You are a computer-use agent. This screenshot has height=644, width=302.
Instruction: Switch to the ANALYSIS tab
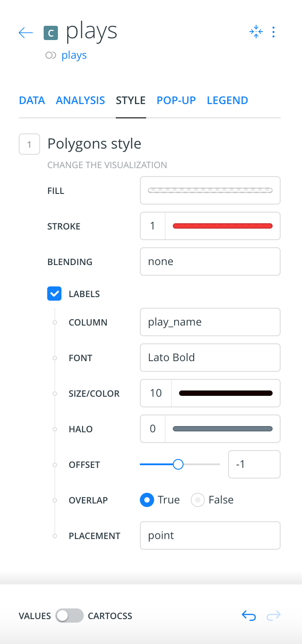pyautogui.click(x=81, y=101)
